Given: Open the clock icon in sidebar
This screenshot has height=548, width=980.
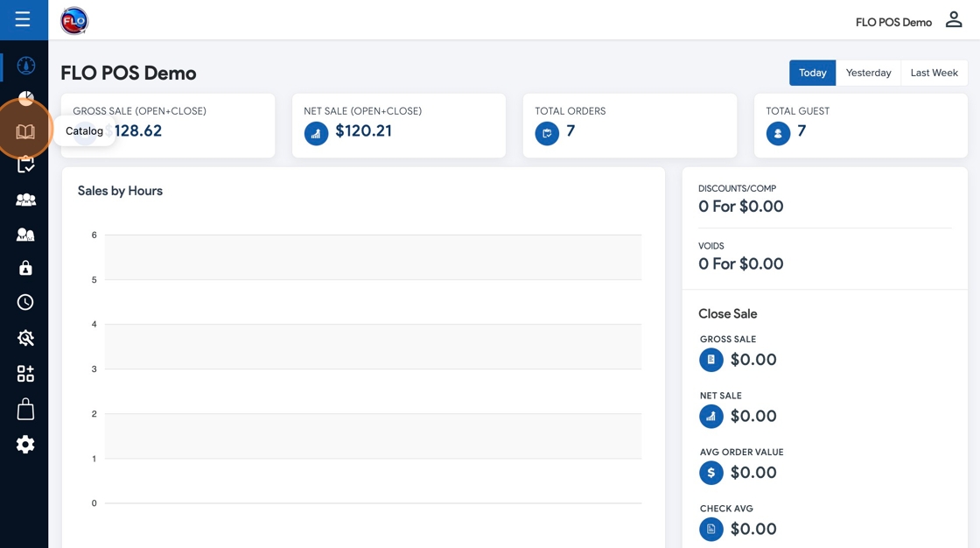Looking at the screenshot, I should click(25, 302).
